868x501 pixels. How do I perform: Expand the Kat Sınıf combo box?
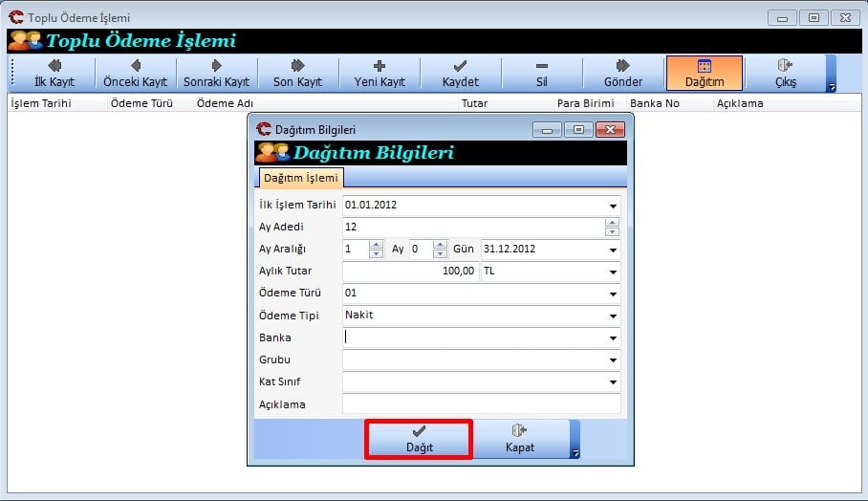pyautogui.click(x=612, y=382)
